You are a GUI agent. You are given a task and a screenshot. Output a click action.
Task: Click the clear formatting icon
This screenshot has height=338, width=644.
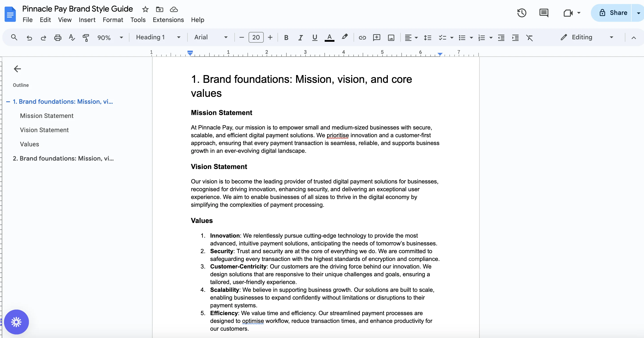coord(529,38)
